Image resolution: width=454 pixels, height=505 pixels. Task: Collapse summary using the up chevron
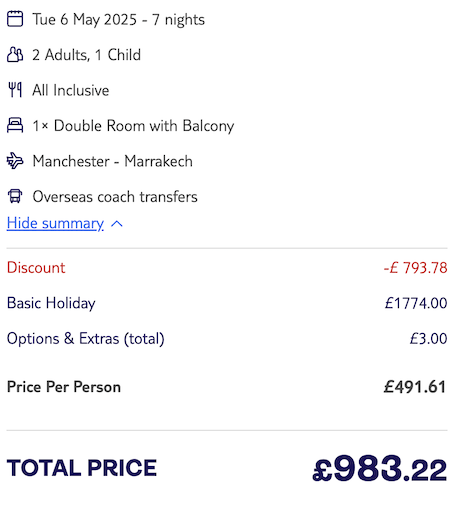(117, 224)
